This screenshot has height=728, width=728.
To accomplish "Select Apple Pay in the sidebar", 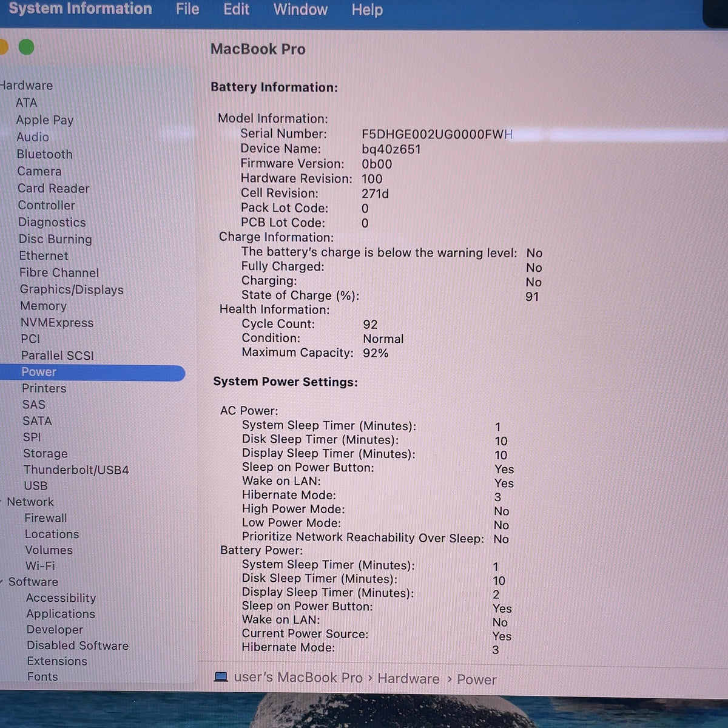I will pos(45,120).
